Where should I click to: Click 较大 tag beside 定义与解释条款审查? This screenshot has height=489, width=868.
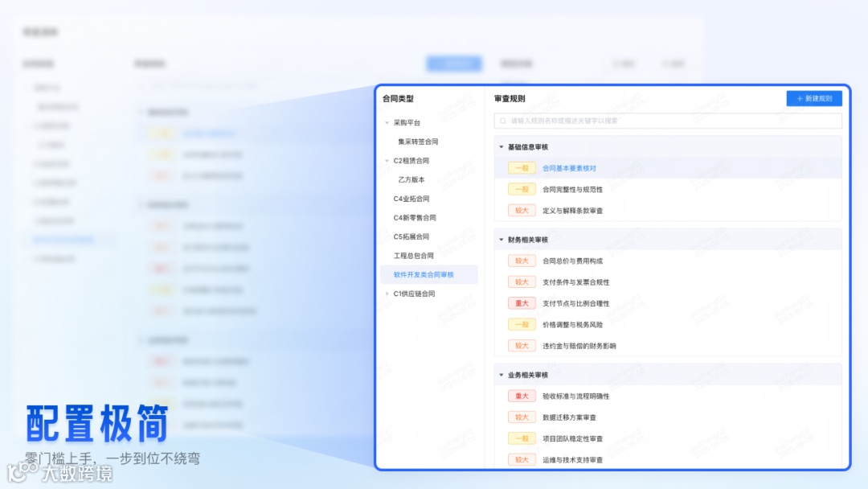coord(522,211)
